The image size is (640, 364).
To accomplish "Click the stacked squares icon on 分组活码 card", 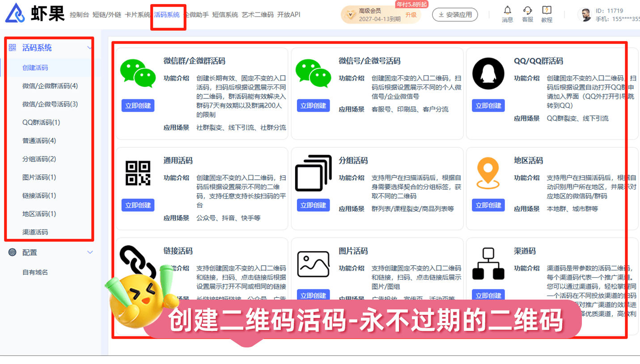I will click(x=313, y=173).
